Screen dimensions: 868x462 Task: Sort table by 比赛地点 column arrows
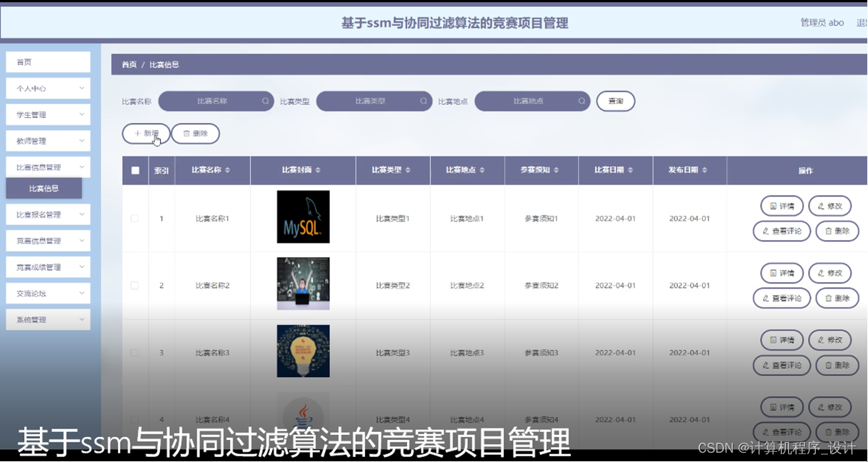pos(482,171)
